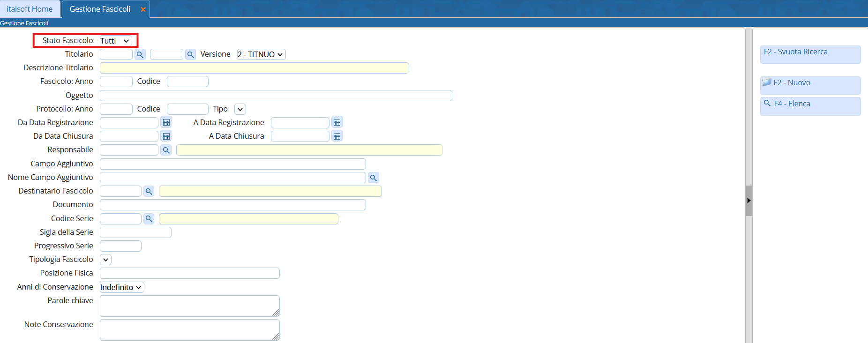Open the Anni di Conservazione dropdown
This screenshot has width=868, height=343.
(121, 287)
